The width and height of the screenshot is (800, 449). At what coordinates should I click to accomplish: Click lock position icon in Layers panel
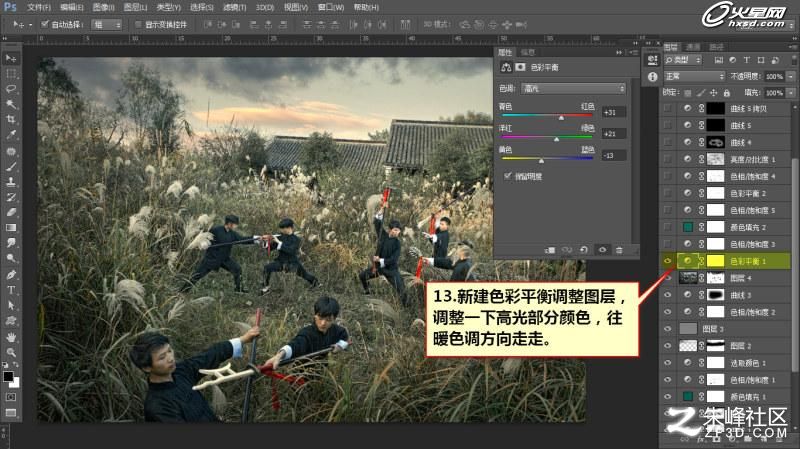(x=713, y=93)
